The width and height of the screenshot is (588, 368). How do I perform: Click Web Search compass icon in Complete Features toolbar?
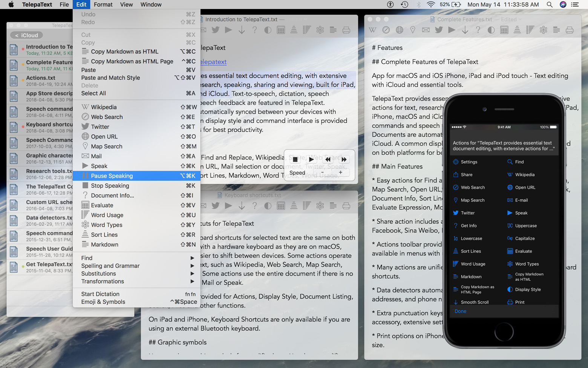pos(386,30)
